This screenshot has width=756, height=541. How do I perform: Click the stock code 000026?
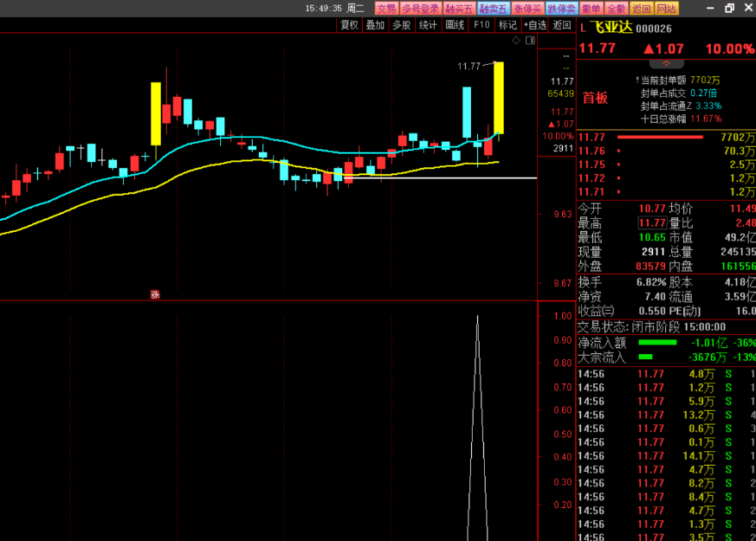pyautogui.click(x=653, y=29)
